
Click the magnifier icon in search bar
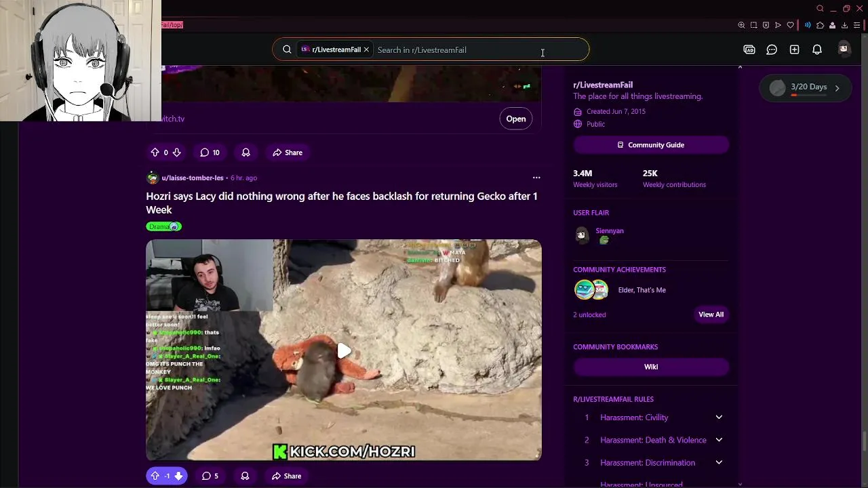pos(287,49)
